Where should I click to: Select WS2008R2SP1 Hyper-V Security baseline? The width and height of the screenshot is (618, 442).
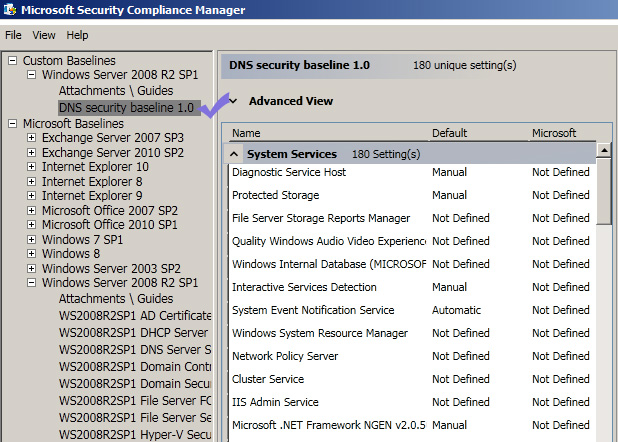[135, 435]
